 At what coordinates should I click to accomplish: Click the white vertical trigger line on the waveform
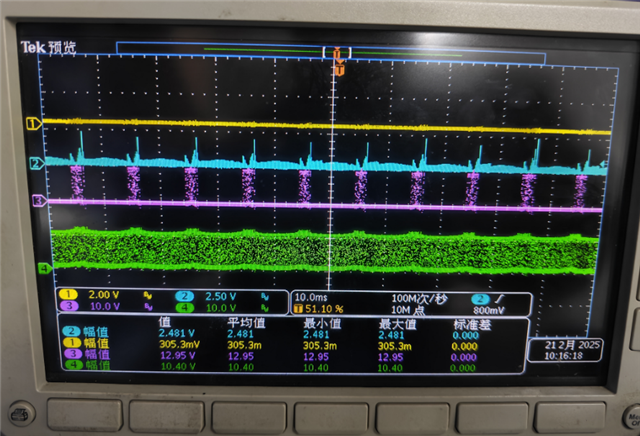(331, 176)
